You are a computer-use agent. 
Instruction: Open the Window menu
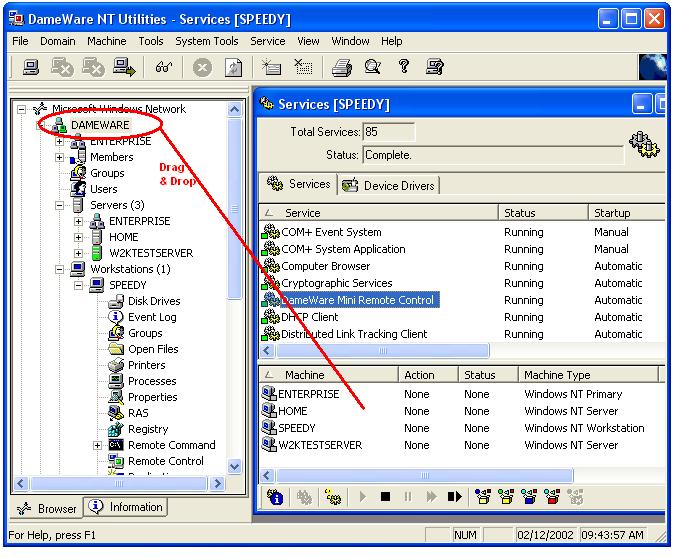350,41
